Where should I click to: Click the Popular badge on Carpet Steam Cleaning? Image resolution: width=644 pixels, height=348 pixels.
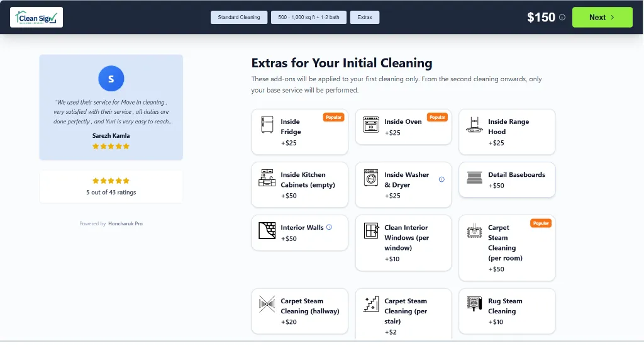coord(540,223)
